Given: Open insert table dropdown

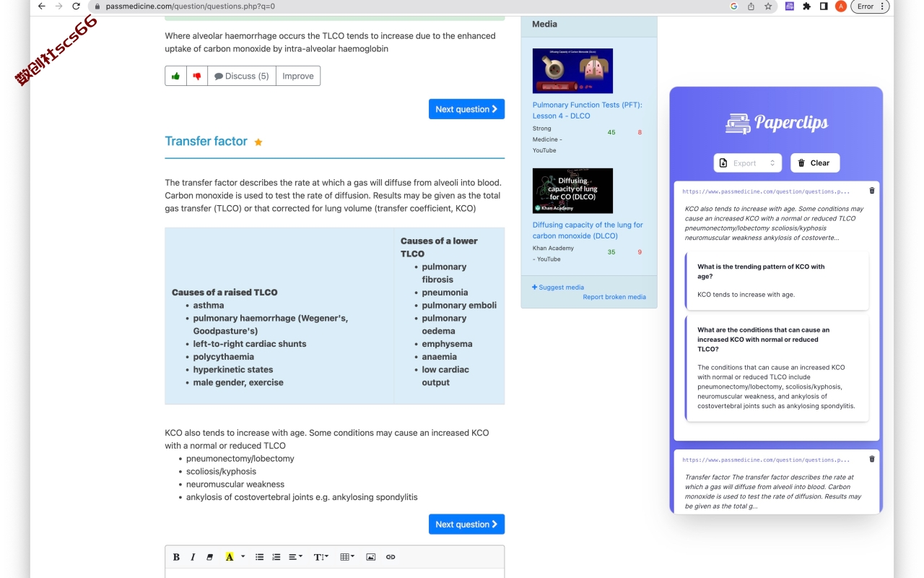Looking at the screenshot, I should pos(347,557).
